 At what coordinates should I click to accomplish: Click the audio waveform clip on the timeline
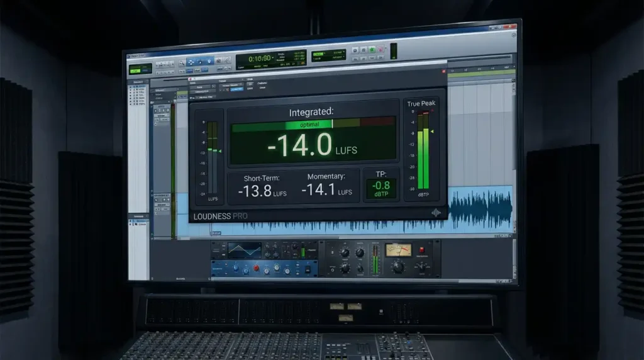480,209
